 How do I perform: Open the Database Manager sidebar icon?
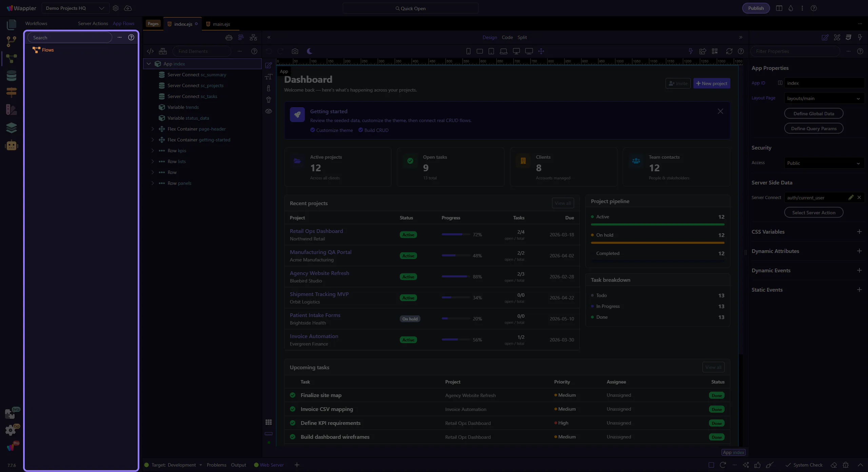[11, 75]
